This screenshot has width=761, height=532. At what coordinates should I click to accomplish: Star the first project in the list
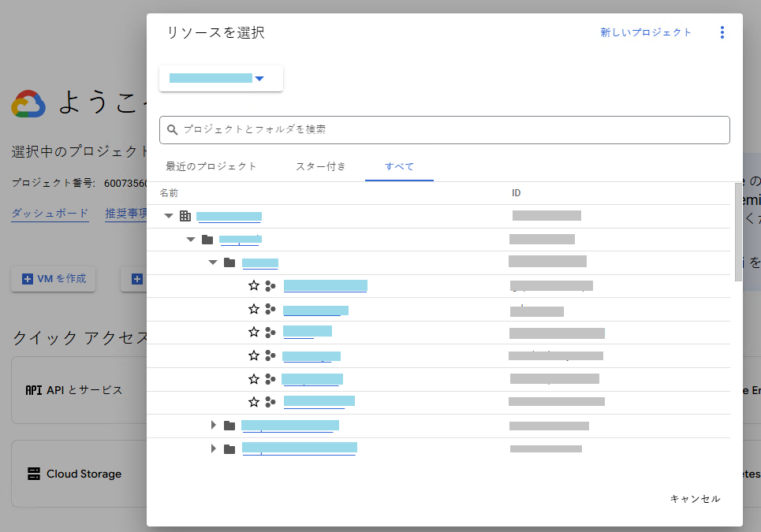pyautogui.click(x=254, y=285)
